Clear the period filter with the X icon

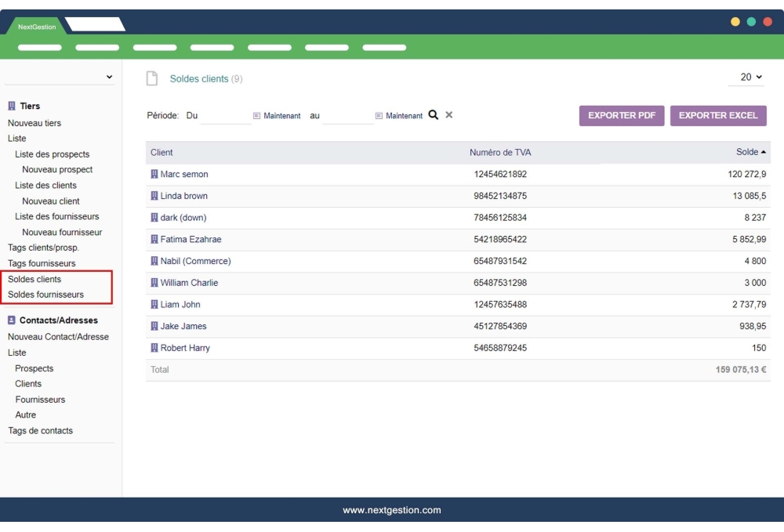[448, 114]
